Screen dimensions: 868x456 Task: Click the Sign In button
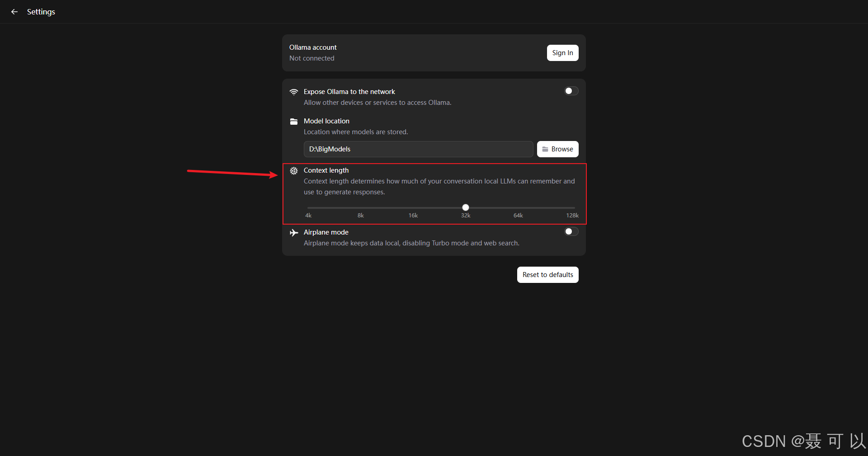(562, 53)
